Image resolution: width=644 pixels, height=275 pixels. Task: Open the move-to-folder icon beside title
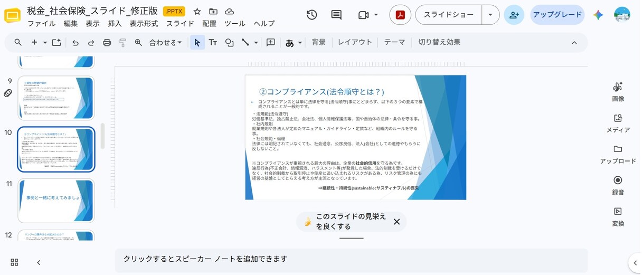click(x=213, y=12)
